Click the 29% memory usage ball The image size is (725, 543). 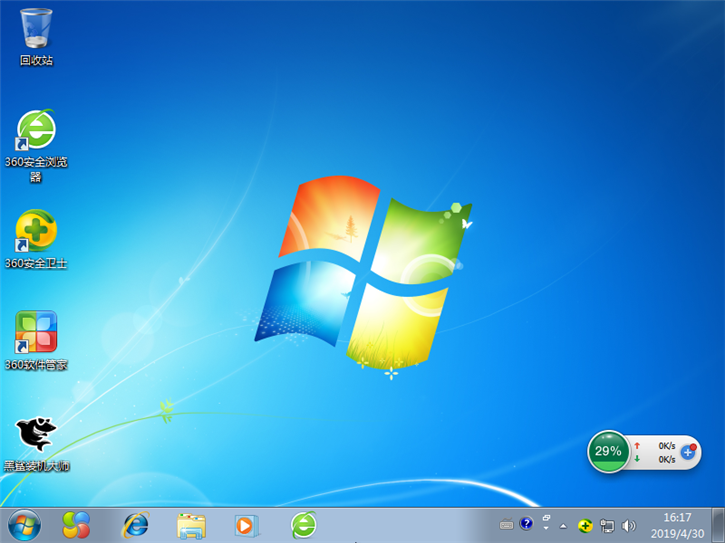(x=608, y=452)
